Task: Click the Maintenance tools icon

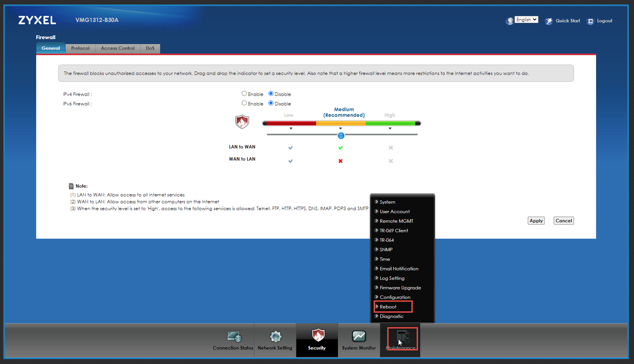Action: click(402, 337)
